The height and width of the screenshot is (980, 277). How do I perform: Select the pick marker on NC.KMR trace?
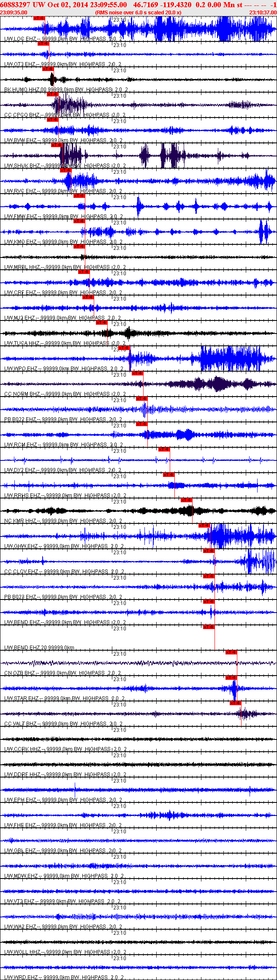[187, 500]
